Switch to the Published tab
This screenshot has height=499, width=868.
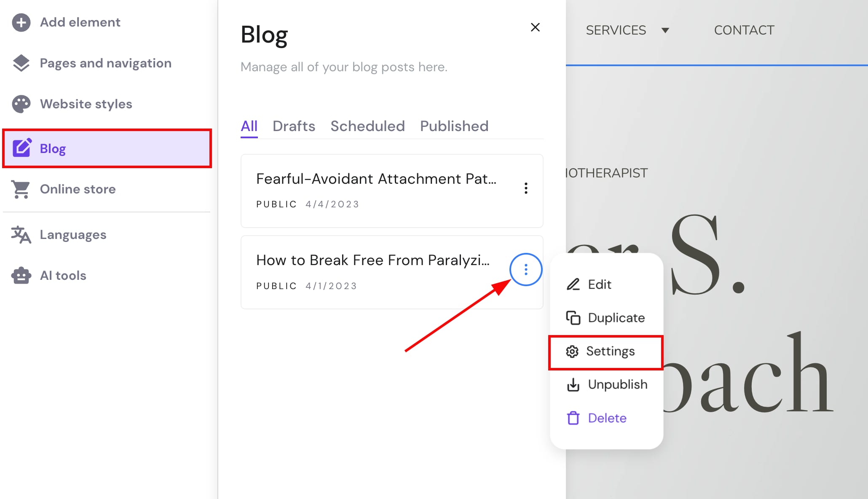[454, 126]
